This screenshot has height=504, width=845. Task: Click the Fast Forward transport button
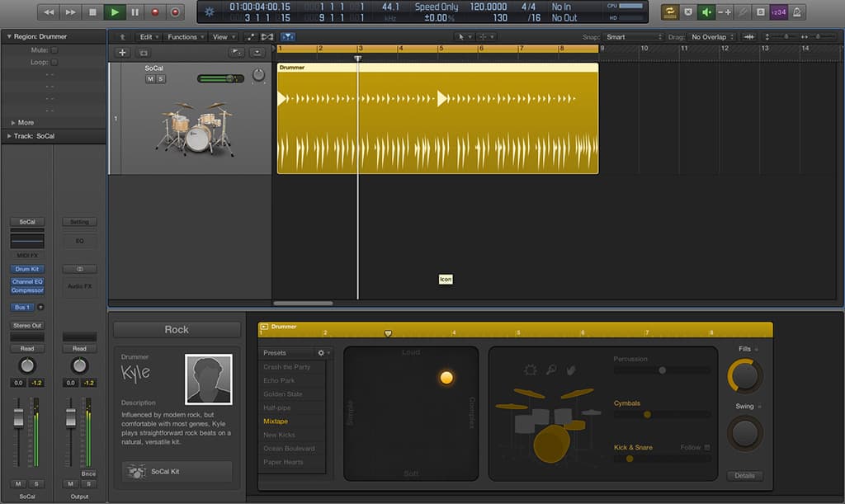click(71, 12)
